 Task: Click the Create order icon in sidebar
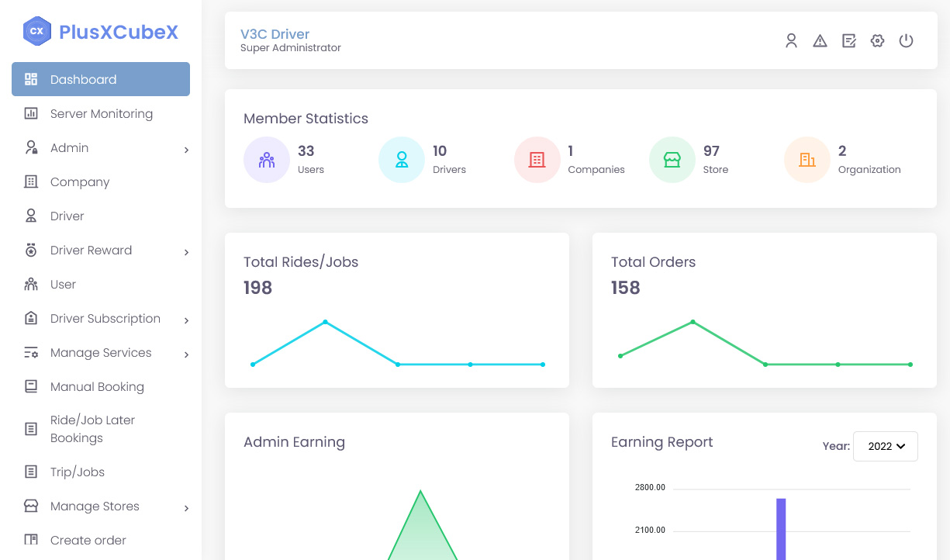(31, 540)
